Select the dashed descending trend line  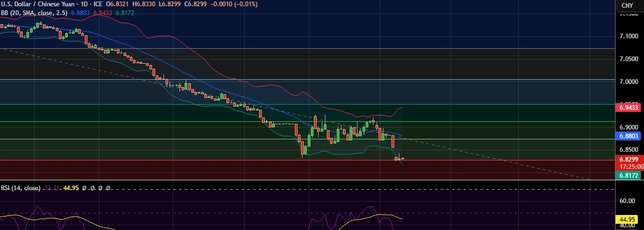pyautogui.click(x=294, y=113)
